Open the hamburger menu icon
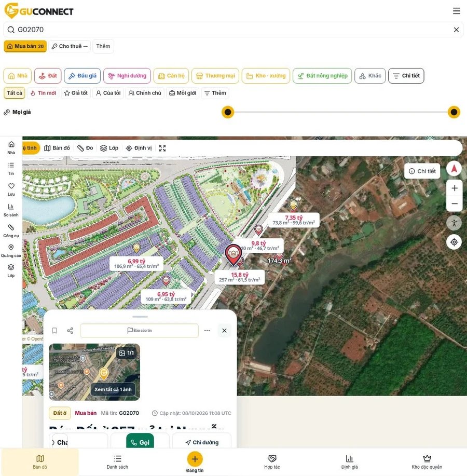 click(457, 11)
